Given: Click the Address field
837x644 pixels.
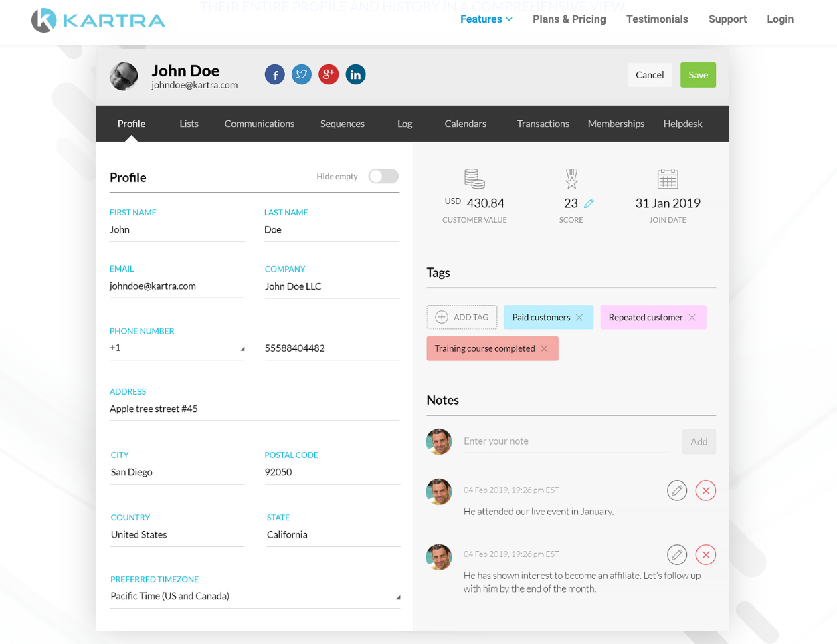Looking at the screenshot, I should (x=254, y=409).
